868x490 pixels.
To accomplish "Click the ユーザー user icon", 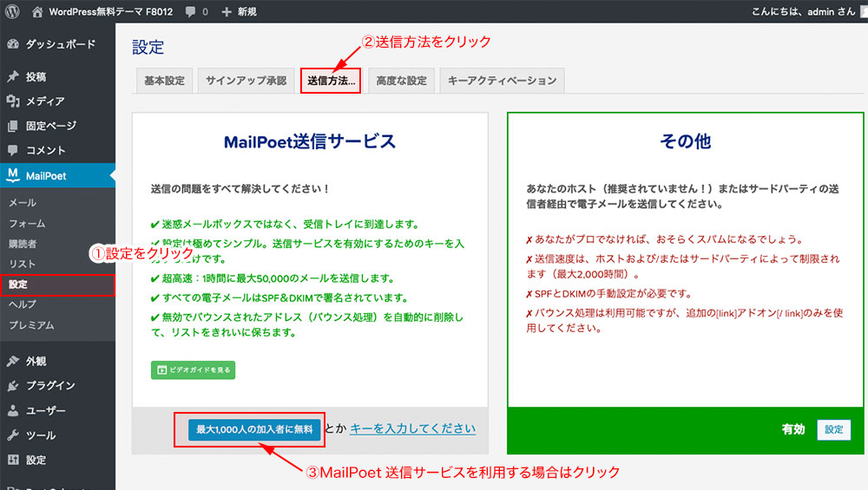I will coord(13,410).
